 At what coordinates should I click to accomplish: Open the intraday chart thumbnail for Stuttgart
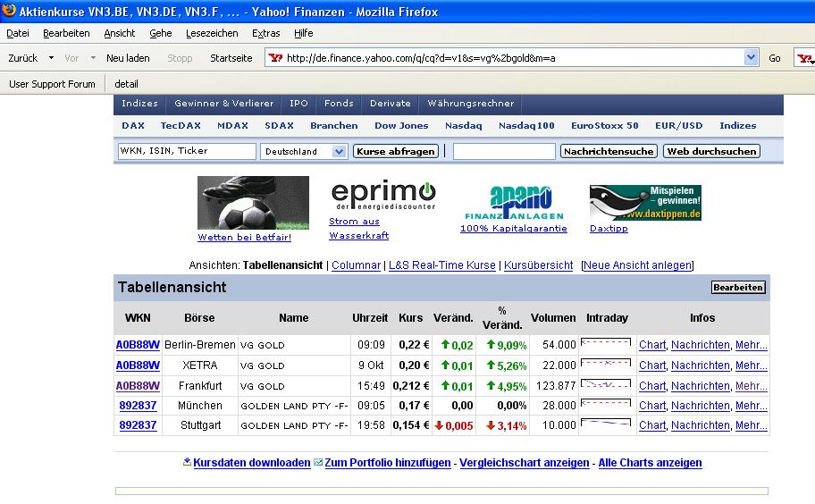pyautogui.click(x=606, y=425)
